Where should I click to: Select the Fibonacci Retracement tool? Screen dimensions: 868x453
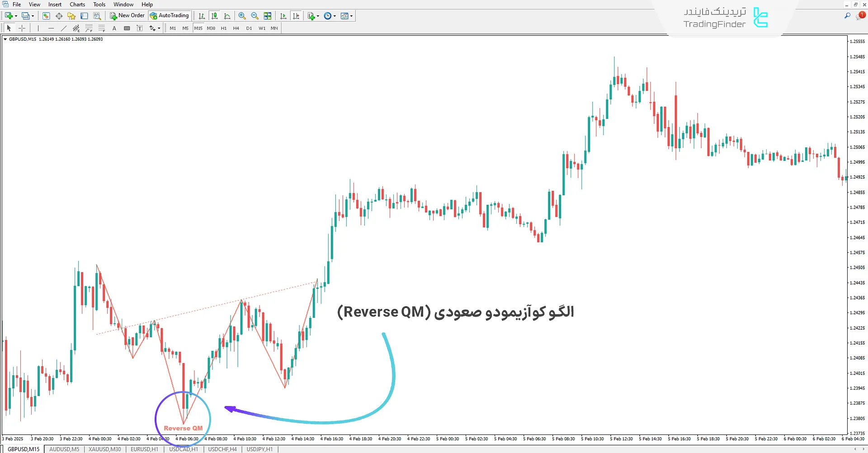pos(89,28)
